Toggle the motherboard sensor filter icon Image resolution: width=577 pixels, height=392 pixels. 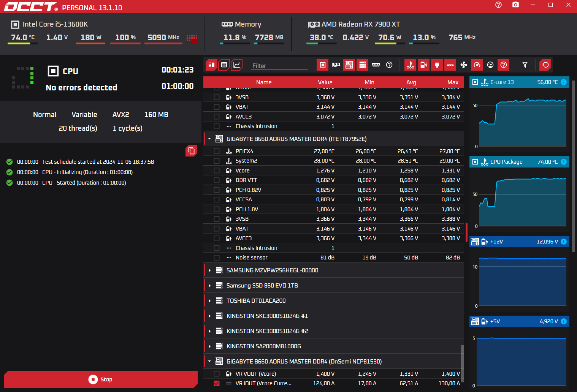point(349,65)
